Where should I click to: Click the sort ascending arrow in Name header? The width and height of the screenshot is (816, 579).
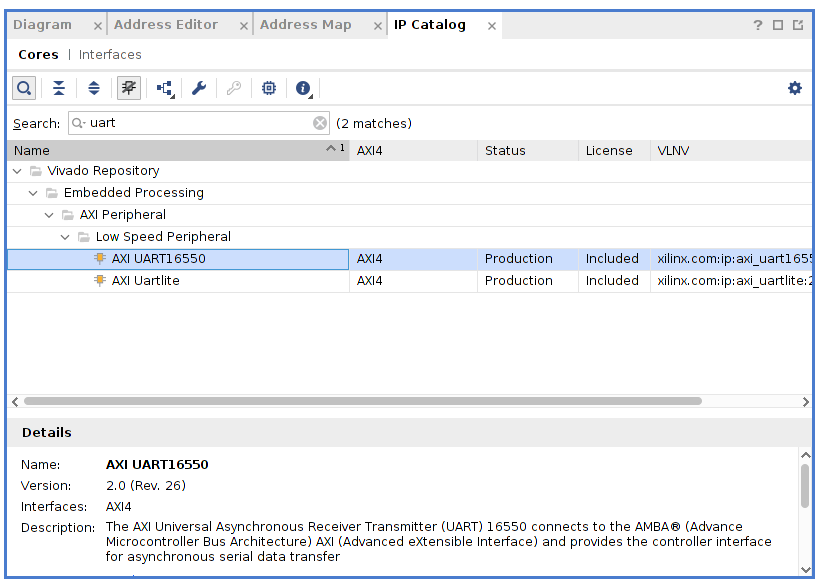click(x=331, y=149)
